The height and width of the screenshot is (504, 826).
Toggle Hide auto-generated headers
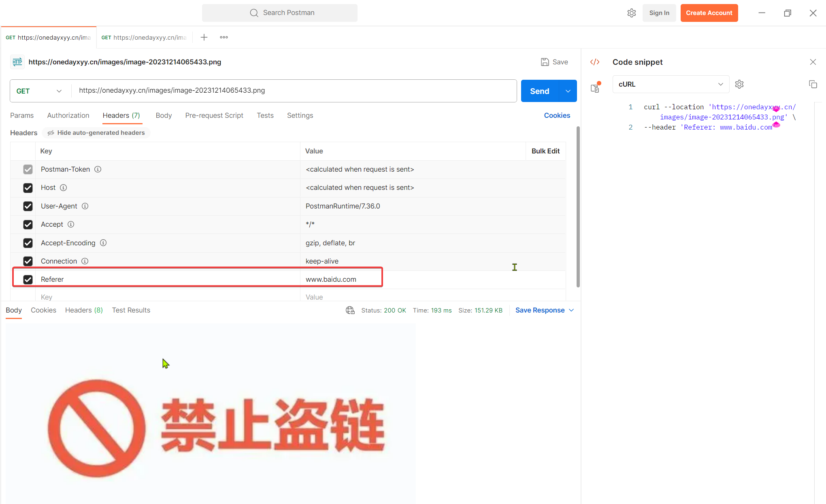point(96,132)
